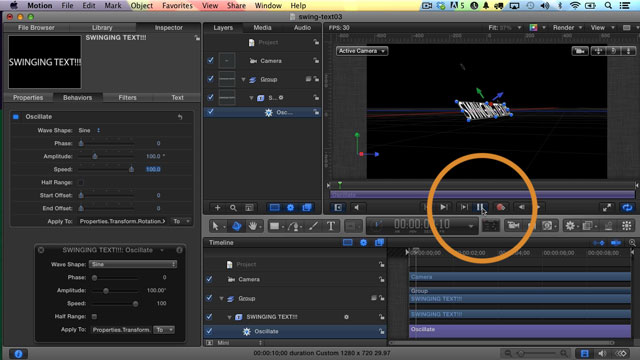640x360 pixels.
Task: Reset Oscillate parameters with curved arrow
Action: (x=180, y=117)
